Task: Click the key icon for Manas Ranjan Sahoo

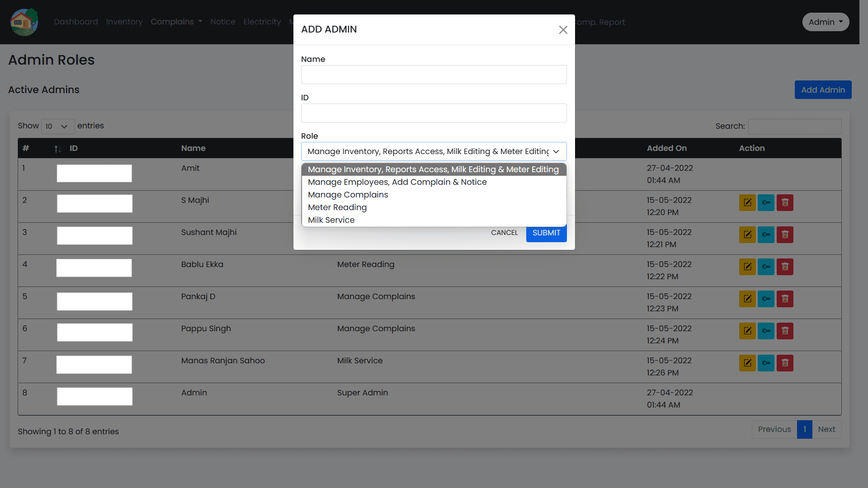Action: click(766, 363)
